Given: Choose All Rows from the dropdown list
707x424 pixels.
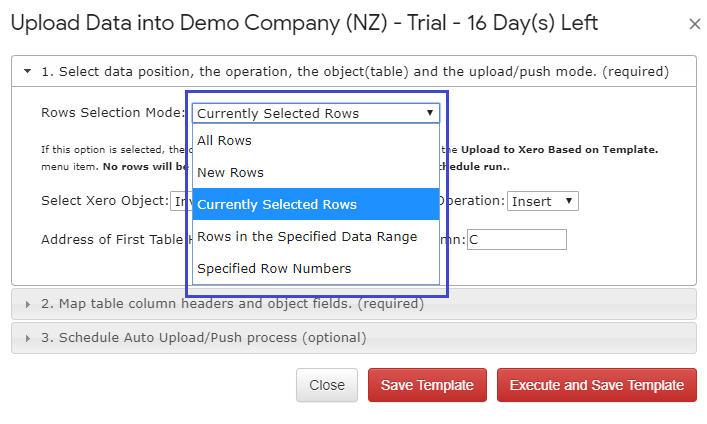Looking at the screenshot, I should [x=316, y=140].
